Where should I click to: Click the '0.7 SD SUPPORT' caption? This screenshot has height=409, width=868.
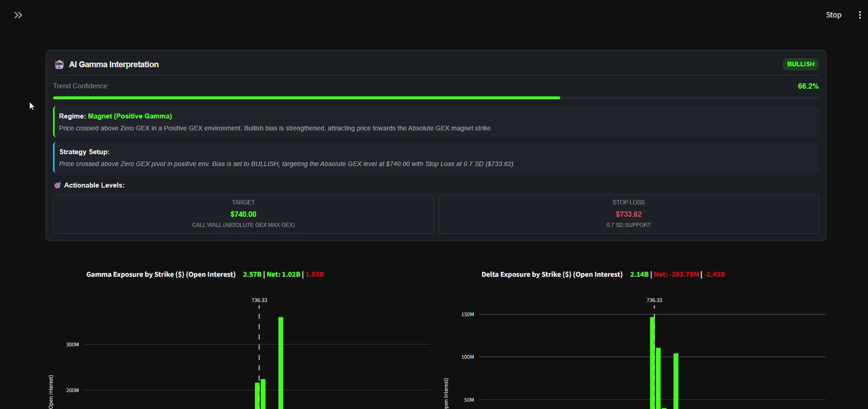coord(628,225)
